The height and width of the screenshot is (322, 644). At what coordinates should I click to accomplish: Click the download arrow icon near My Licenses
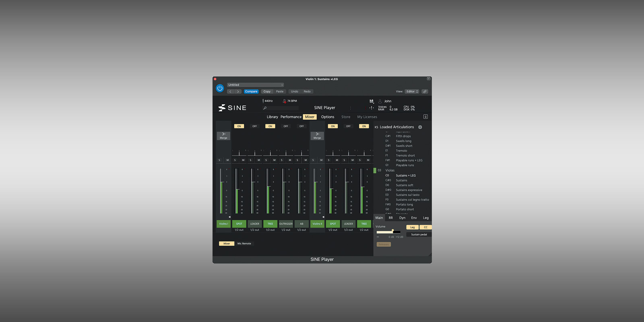click(x=425, y=117)
